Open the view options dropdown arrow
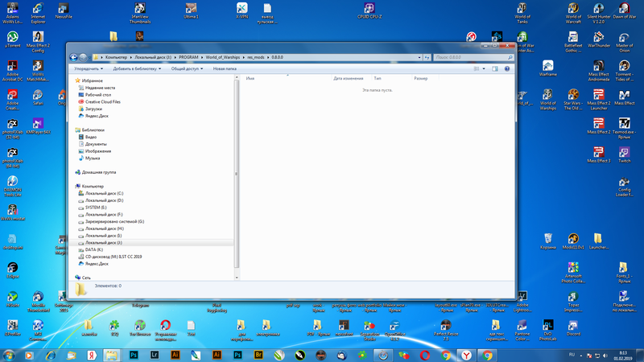The width and height of the screenshot is (644, 362). coord(484,69)
